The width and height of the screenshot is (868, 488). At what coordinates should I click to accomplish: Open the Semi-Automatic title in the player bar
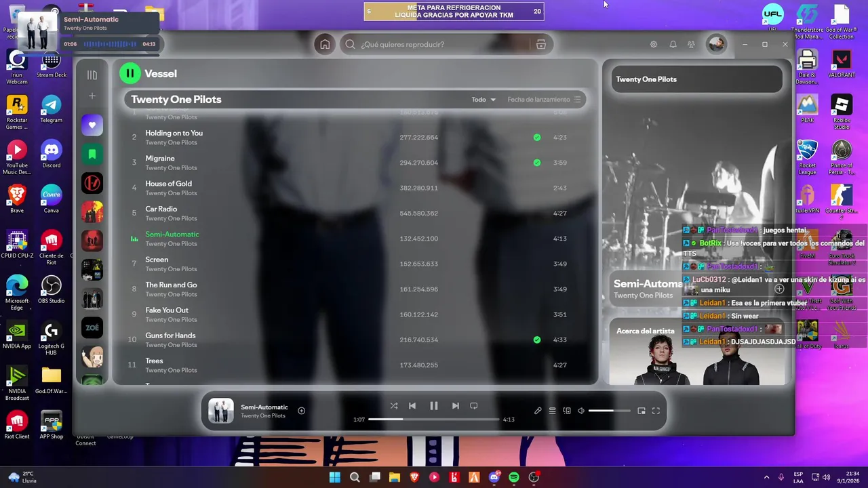[x=264, y=407]
